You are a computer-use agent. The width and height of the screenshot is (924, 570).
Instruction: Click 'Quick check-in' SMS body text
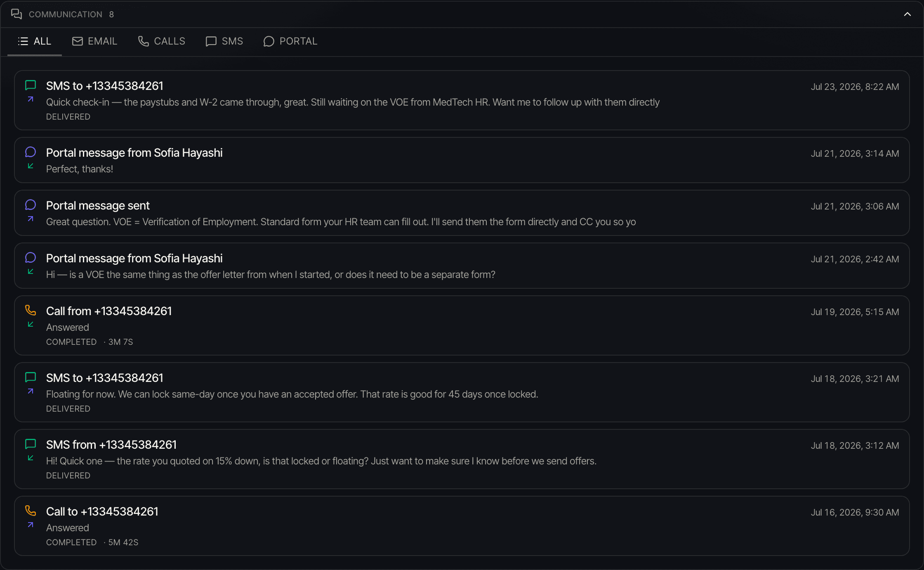click(x=353, y=102)
